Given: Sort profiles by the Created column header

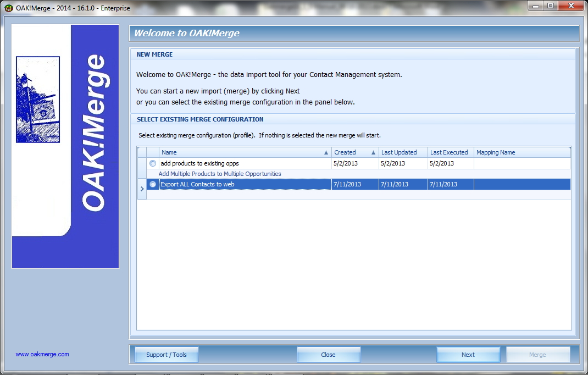Looking at the screenshot, I should click(355, 152).
